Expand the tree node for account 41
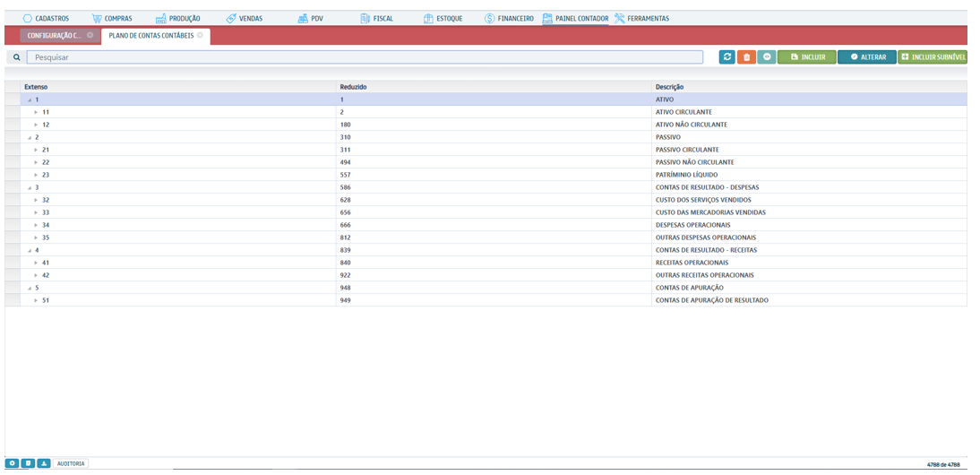The height and width of the screenshot is (475, 980). click(x=36, y=263)
